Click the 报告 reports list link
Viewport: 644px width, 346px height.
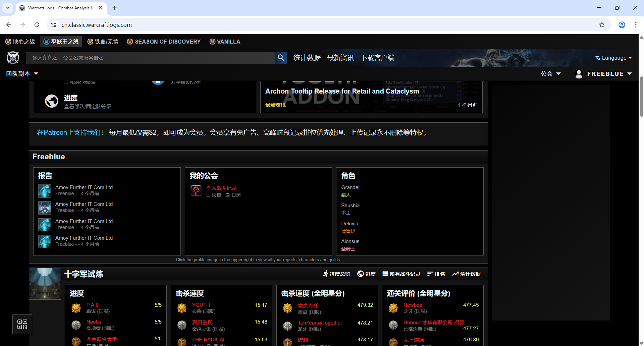pyautogui.click(x=213, y=195)
